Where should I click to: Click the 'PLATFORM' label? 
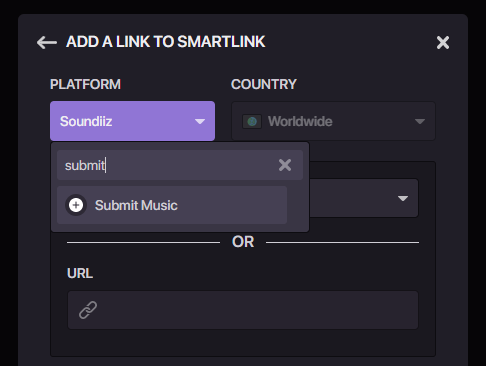[85, 84]
